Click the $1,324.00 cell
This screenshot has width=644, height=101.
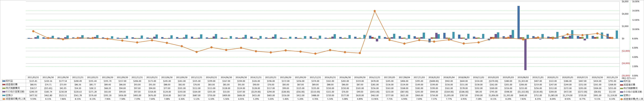coord(612,95)
